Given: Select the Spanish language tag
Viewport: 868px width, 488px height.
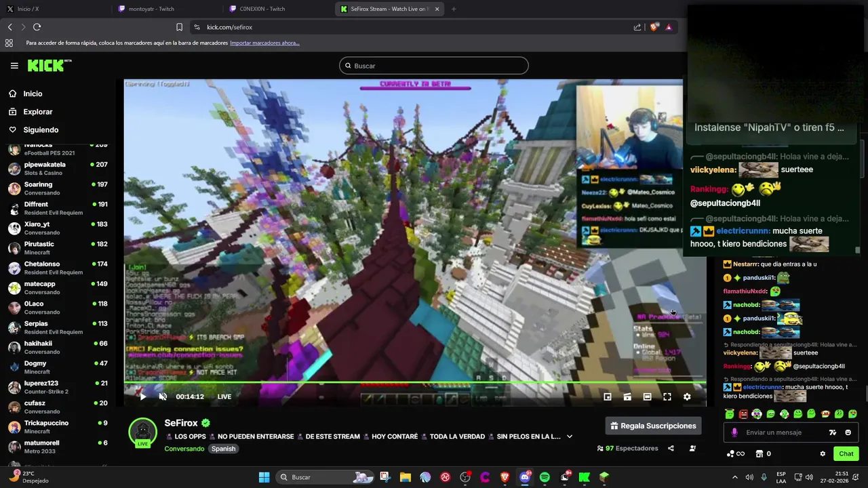Looking at the screenshot, I should click(223, 449).
